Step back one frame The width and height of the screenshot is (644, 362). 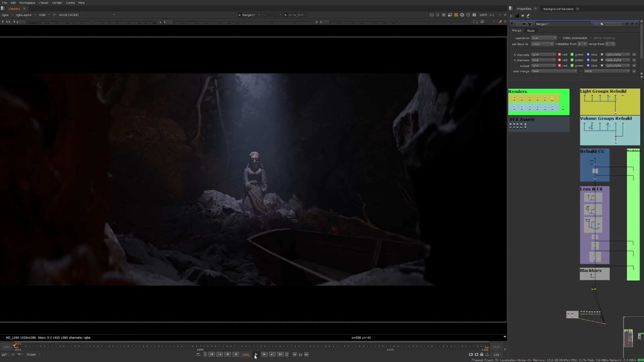coord(227,354)
